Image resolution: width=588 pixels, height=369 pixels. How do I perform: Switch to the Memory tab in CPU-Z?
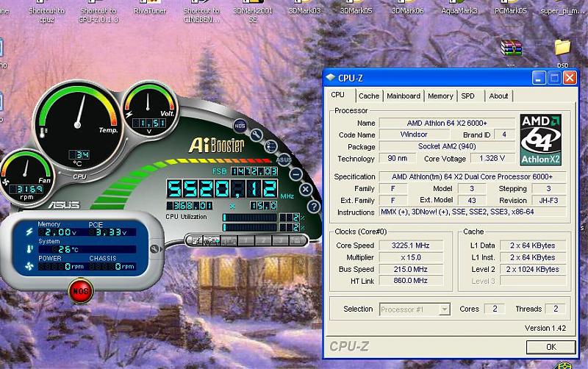tap(440, 96)
